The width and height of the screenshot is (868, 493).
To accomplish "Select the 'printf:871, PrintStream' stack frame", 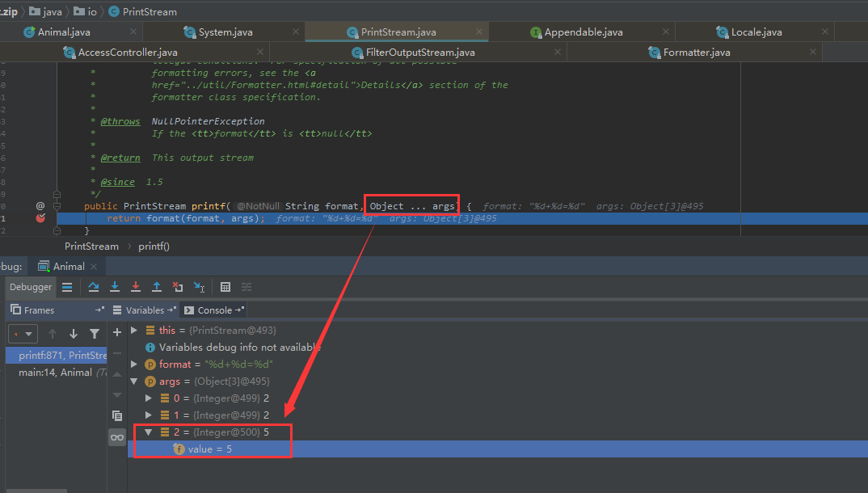I will pyautogui.click(x=57, y=356).
